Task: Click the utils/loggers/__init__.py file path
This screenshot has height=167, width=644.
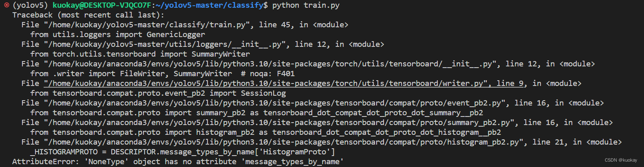Action: point(167,44)
